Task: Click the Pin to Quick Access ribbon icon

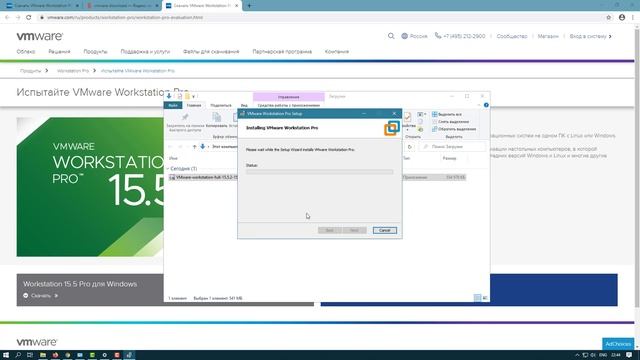Action: coord(185,118)
